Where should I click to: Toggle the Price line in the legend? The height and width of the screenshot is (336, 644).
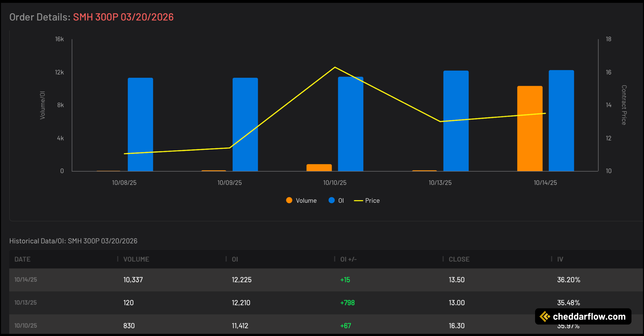click(367, 201)
